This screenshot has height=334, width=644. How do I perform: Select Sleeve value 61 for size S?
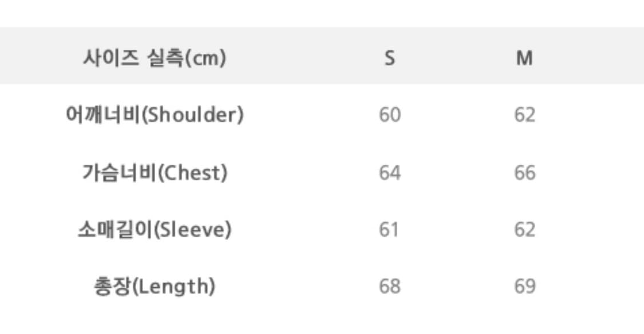click(389, 229)
